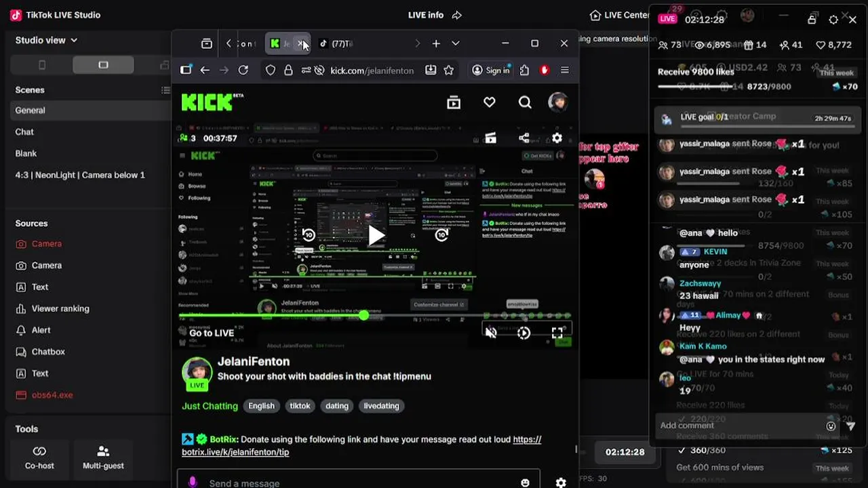Toggle the browser sidebar
868x488 pixels.
click(186, 70)
